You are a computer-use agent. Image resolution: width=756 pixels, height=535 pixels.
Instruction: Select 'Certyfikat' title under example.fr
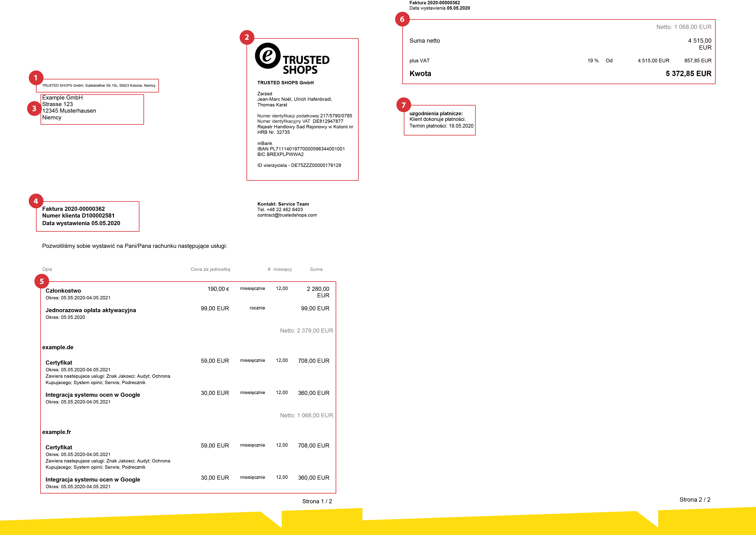coord(59,447)
